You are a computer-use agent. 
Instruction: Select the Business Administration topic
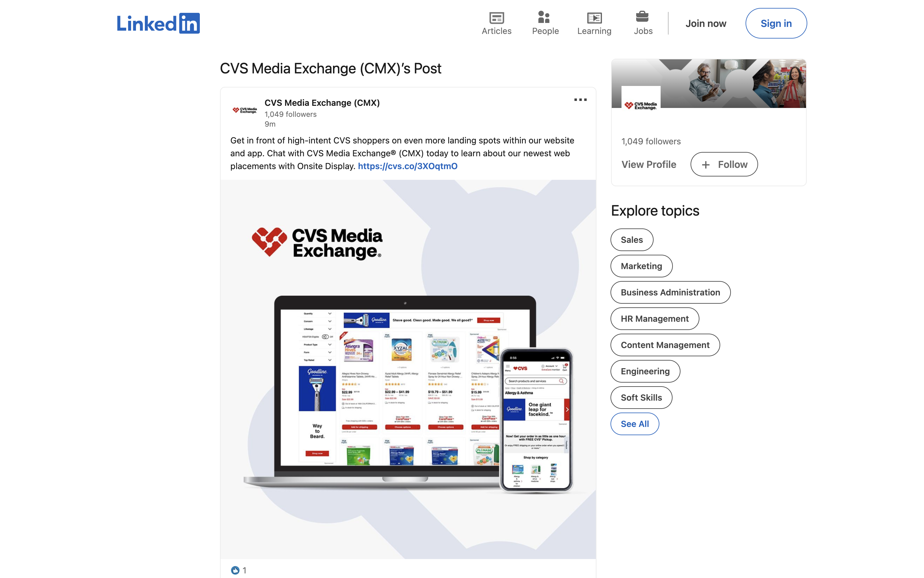pos(670,292)
